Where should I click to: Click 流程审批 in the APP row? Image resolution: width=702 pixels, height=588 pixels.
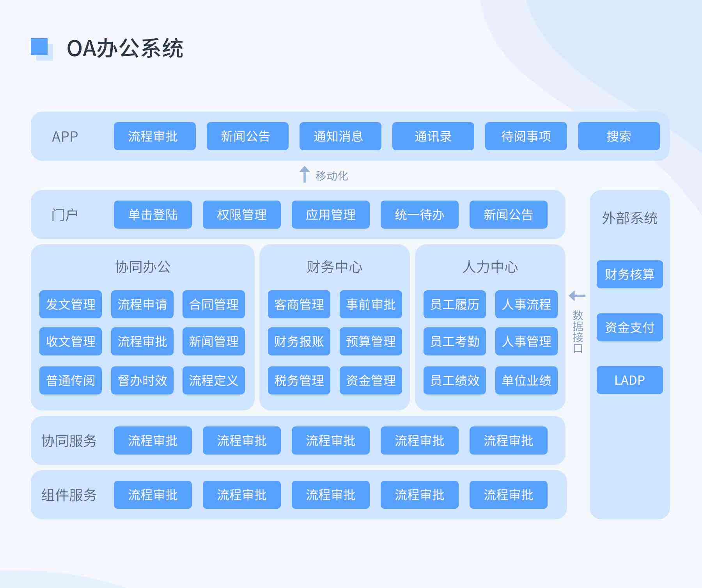(154, 136)
